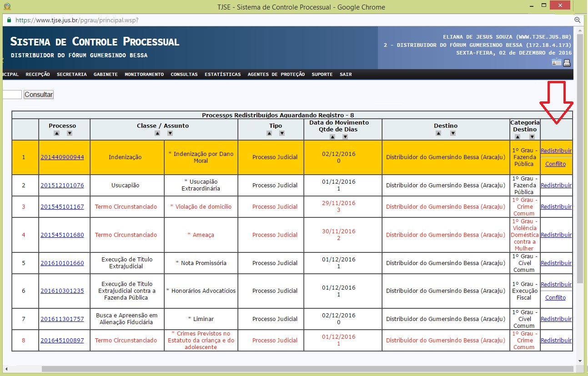Click the horizontal scrollbar at page bottom
The width and height of the screenshot is (588, 376).
coord(273,369)
